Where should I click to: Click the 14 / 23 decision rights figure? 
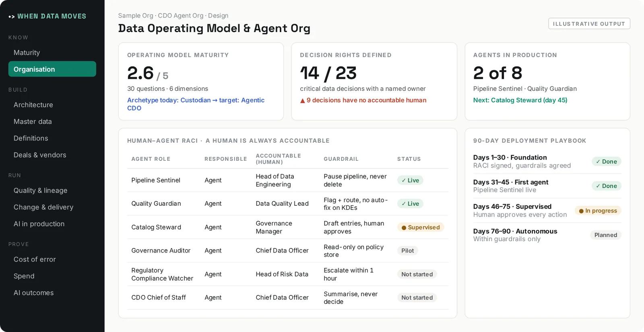[x=328, y=73]
